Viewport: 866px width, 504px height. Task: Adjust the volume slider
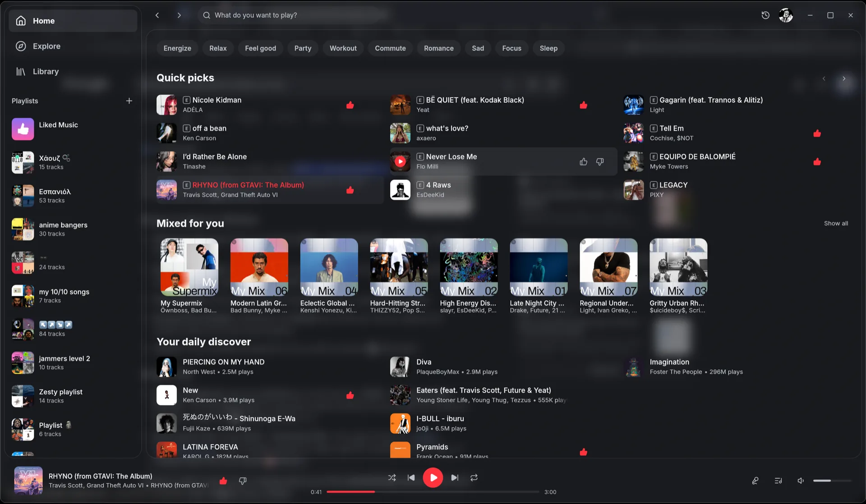pyautogui.click(x=832, y=481)
